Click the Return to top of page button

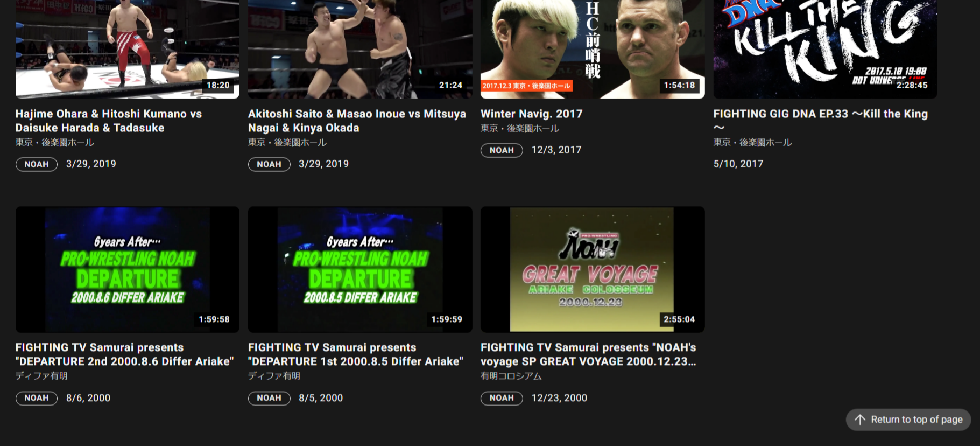(x=908, y=420)
